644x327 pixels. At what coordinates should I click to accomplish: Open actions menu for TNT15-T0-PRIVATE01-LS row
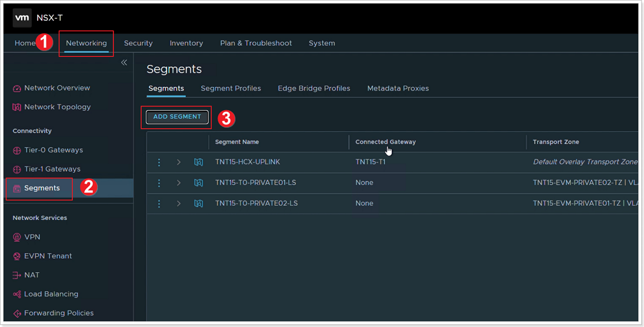159,183
